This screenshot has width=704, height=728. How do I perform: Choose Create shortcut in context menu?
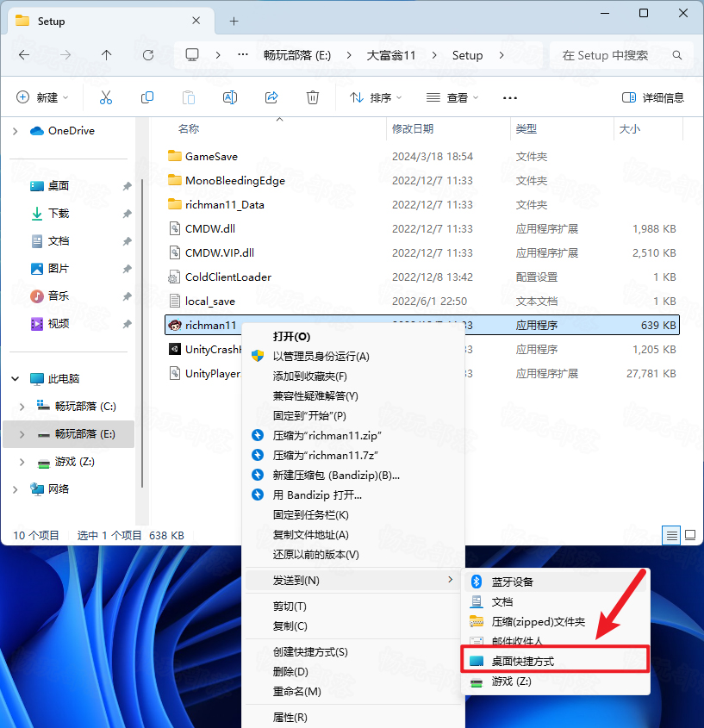coord(310,652)
